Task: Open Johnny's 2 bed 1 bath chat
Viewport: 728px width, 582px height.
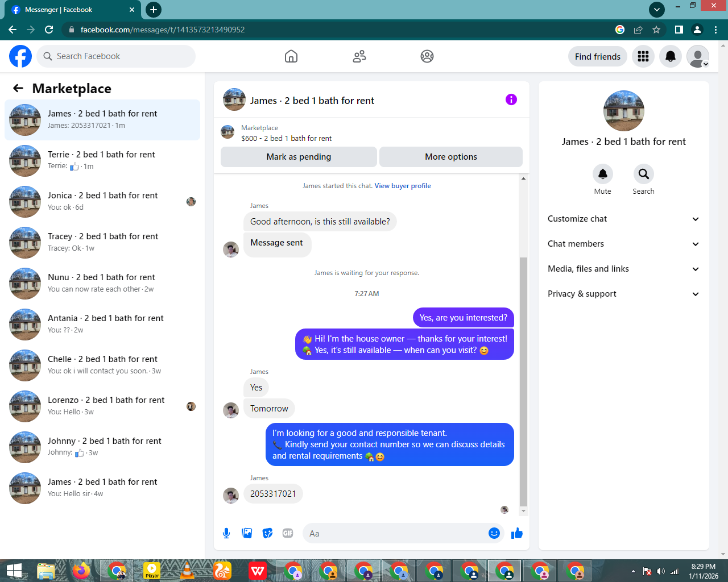Action: tap(102, 447)
